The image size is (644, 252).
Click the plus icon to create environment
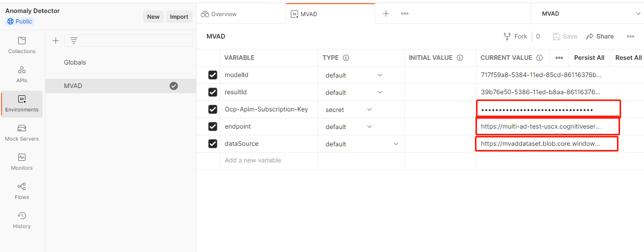point(56,41)
